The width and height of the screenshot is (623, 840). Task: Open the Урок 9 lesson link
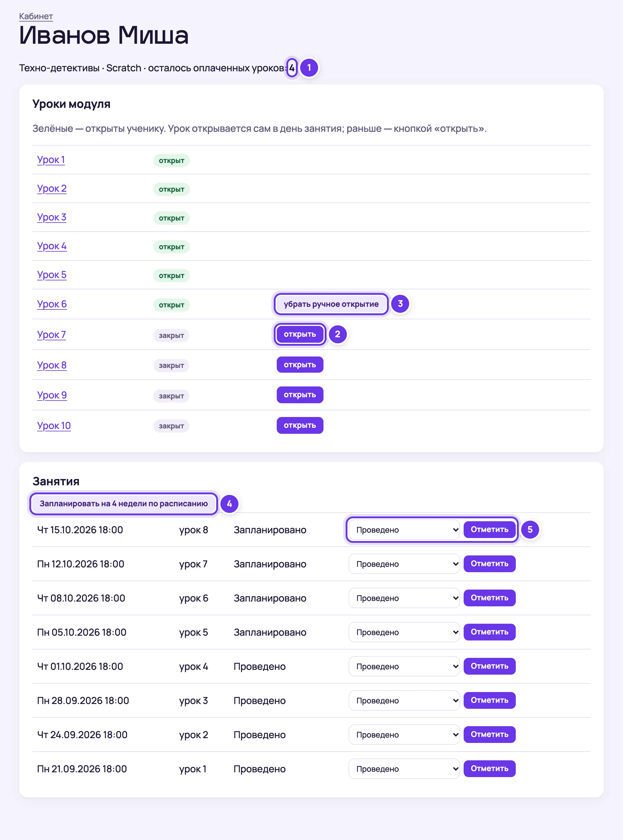point(52,395)
